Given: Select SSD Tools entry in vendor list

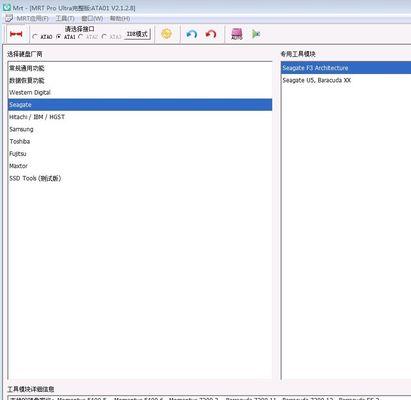Looking at the screenshot, I should coord(140,178).
